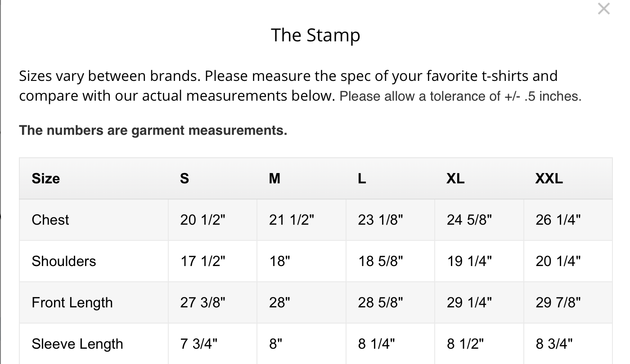Select the Sleeve Length row label
630x364 pixels.
[x=77, y=344]
